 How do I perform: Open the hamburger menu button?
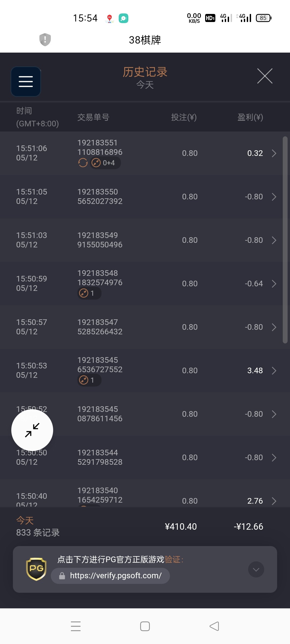click(x=26, y=81)
